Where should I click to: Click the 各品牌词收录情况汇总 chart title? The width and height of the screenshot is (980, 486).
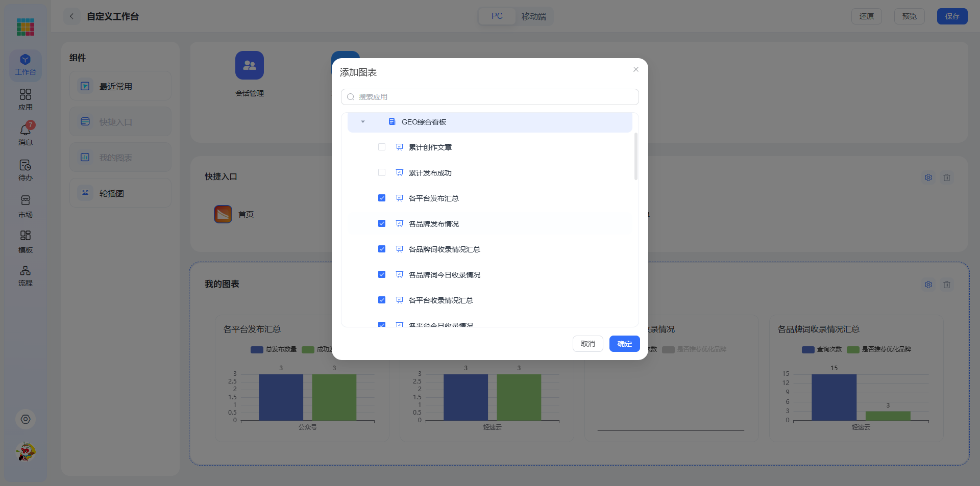point(819,329)
